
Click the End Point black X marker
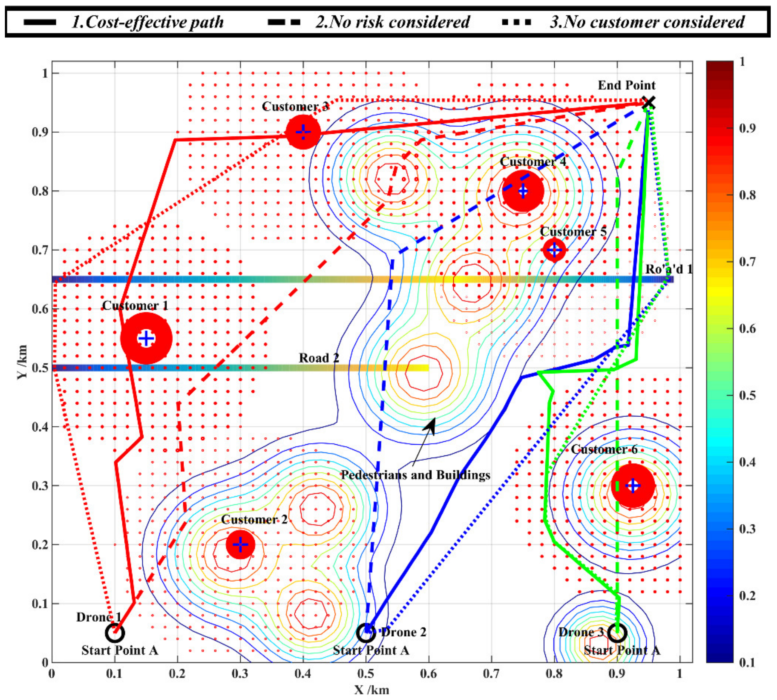tap(649, 103)
